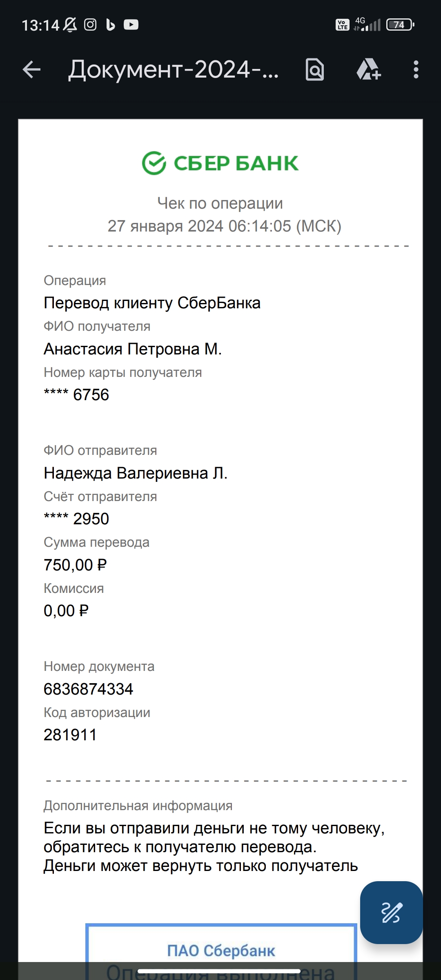Tap the muted notifications bell icon

click(70, 25)
